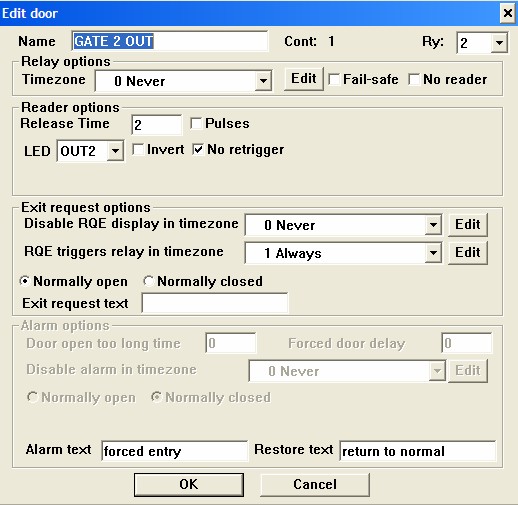Click the Cancel button
This screenshot has height=505, width=518.
point(315,485)
